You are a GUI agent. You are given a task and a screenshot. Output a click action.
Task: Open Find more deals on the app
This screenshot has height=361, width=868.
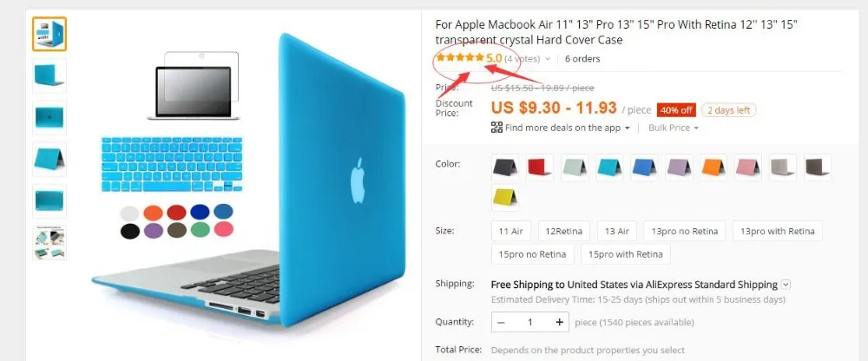point(562,128)
